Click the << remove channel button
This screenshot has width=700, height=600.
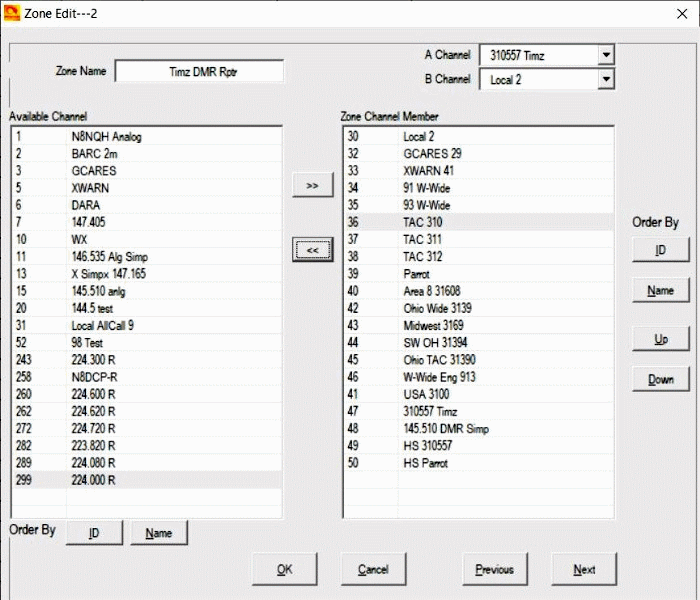tap(312, 250)
